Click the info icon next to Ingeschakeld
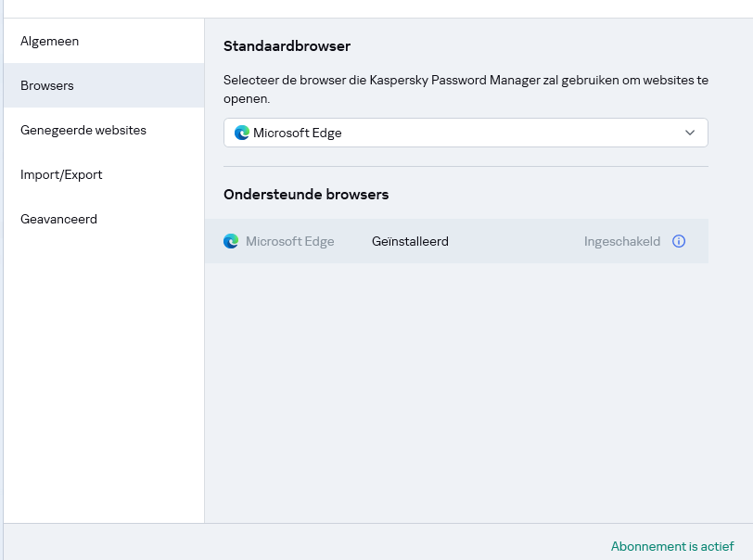The height and width of the screenshot is (560, 753). pyautogui.click(x=679, y=241)
